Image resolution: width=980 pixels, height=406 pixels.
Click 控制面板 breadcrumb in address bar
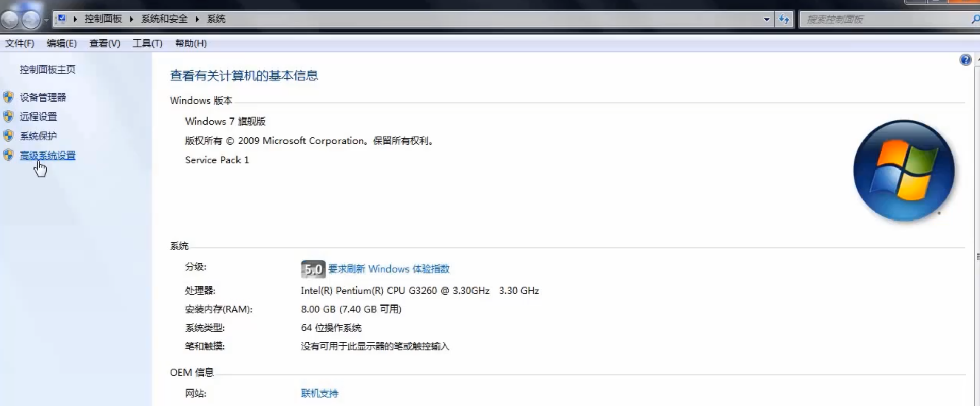tap(103, 19)
